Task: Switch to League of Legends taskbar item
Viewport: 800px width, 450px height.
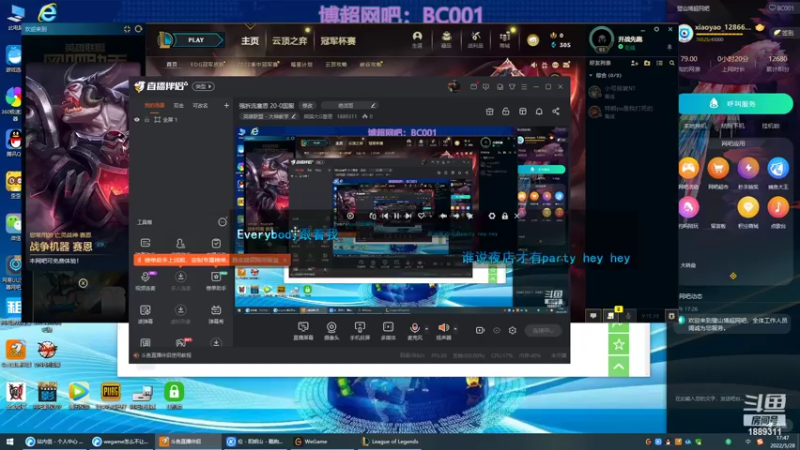Action: click(x=390, y=441)
